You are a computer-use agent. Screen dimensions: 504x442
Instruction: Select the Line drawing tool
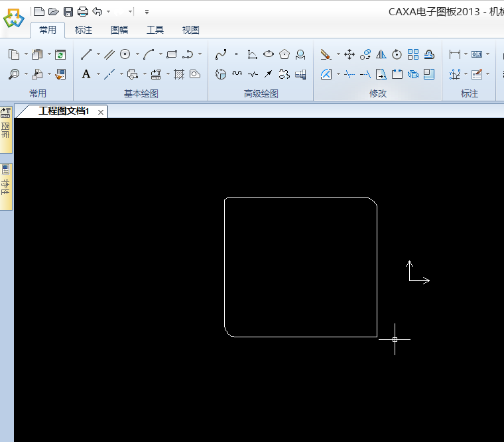[86, 54]
